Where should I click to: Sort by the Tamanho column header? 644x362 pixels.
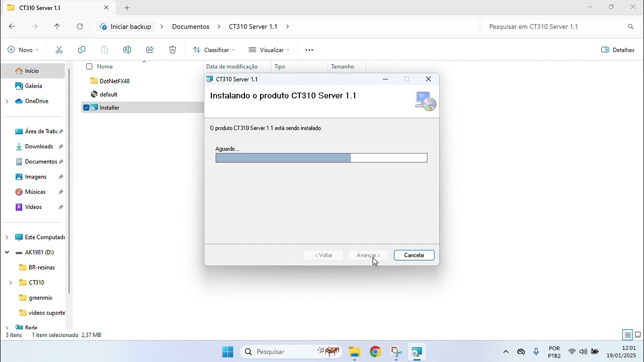click(x=343, y=66)
